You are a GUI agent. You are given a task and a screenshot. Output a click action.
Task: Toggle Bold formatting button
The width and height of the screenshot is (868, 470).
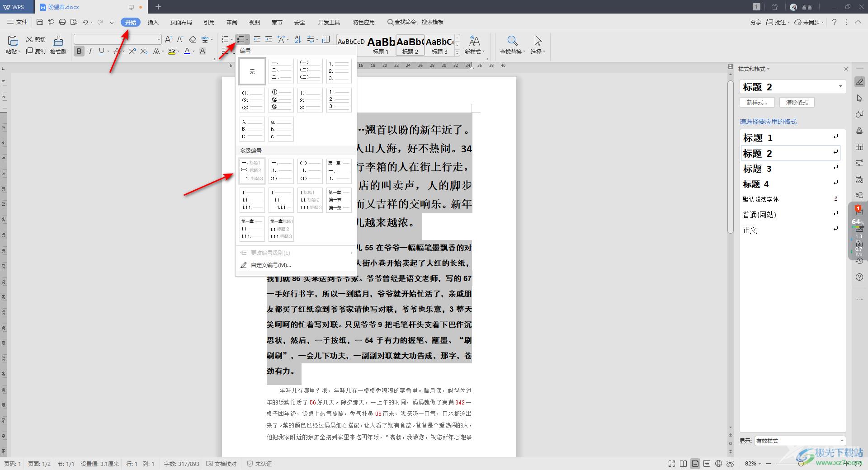tap(79, 51)
